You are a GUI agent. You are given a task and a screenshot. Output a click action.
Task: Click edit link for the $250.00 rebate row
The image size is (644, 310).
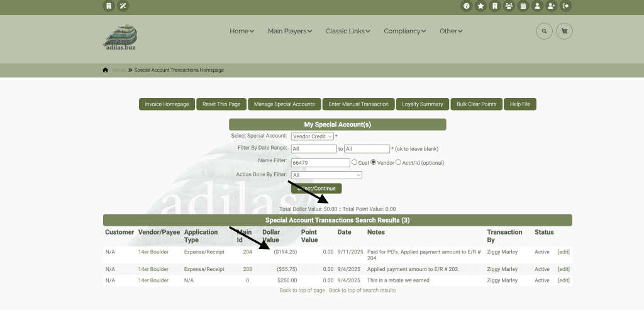click(563, 280)
